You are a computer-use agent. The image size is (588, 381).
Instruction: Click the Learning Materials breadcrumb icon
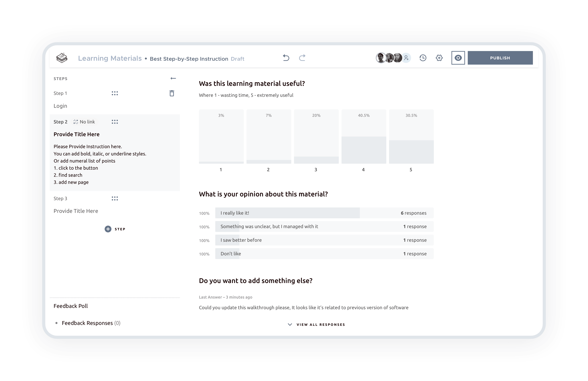point(62,58)
